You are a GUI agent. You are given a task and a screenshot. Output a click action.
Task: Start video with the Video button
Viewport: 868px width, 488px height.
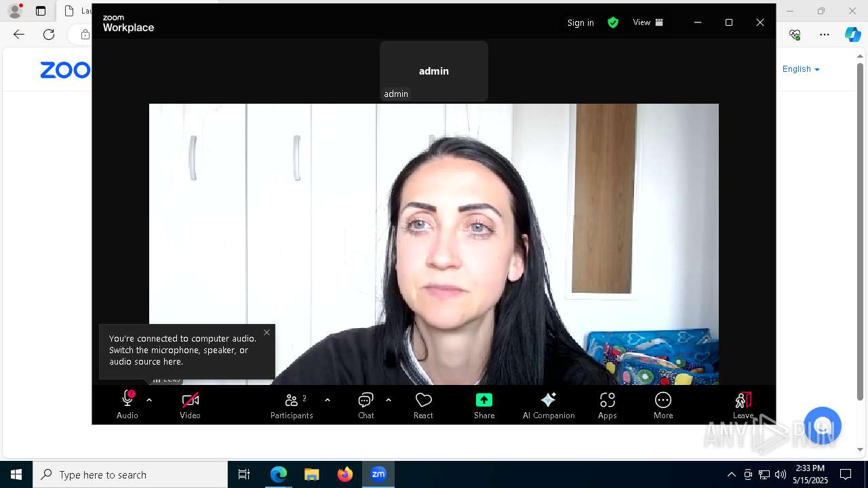[x=190, y=405]
